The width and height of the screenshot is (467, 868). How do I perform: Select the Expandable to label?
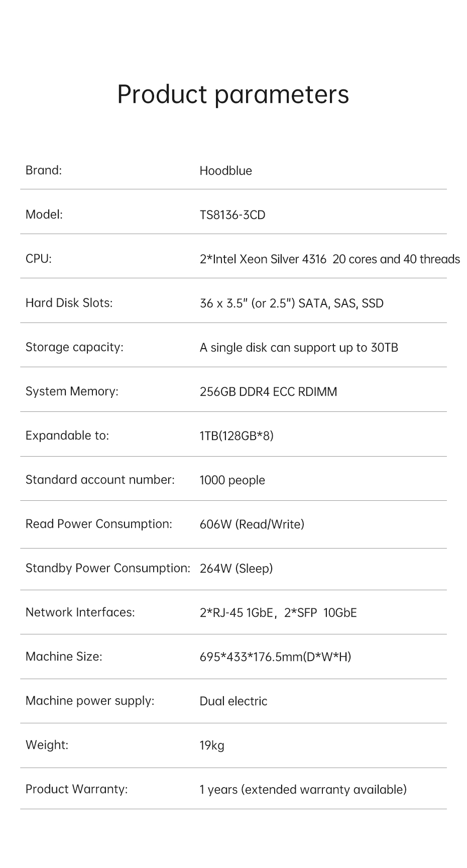67,436
